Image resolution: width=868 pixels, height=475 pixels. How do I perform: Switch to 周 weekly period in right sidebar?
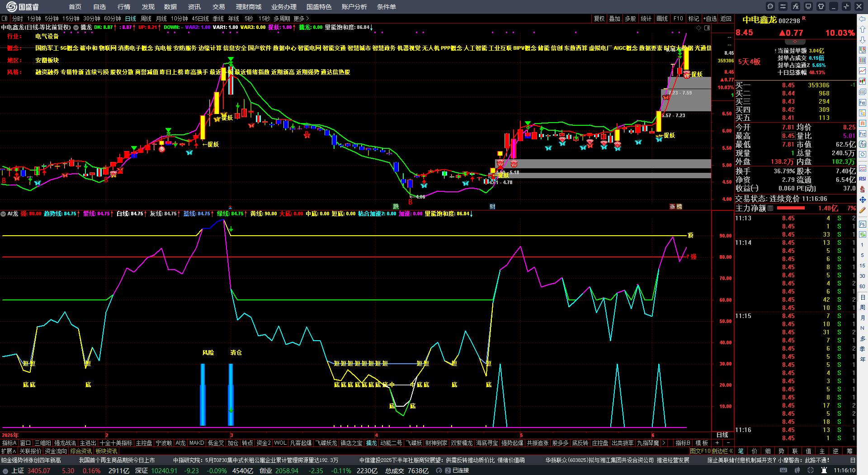[862, 307]
